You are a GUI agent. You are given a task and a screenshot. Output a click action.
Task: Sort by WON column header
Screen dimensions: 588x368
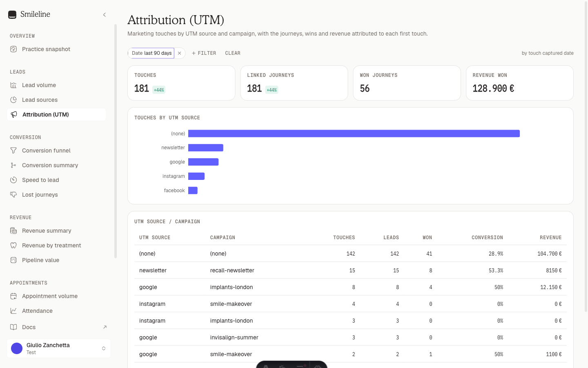tap(428, 238)
